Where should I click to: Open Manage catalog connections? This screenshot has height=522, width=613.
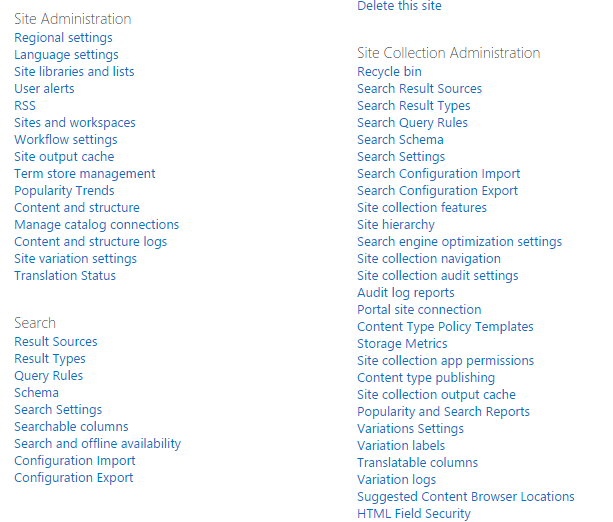96,225
